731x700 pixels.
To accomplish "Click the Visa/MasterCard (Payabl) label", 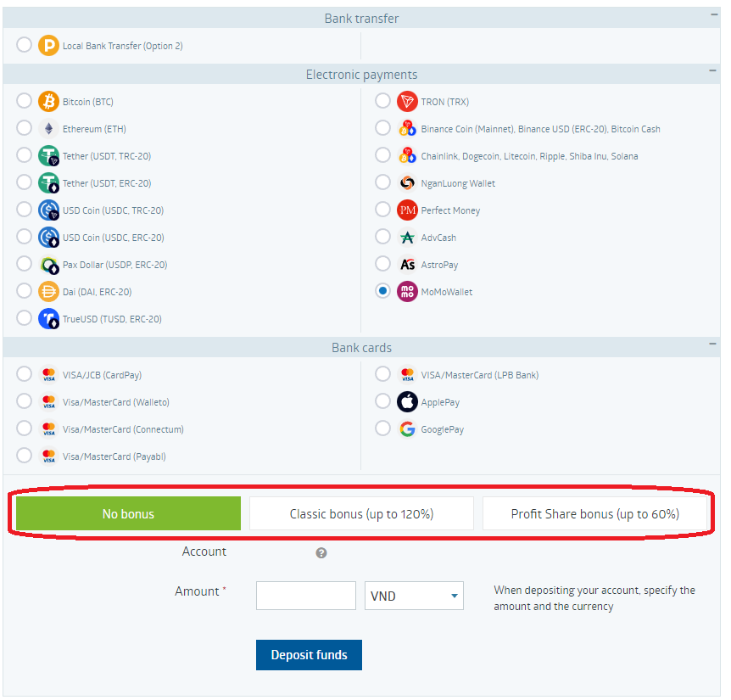I will [114, 456].
